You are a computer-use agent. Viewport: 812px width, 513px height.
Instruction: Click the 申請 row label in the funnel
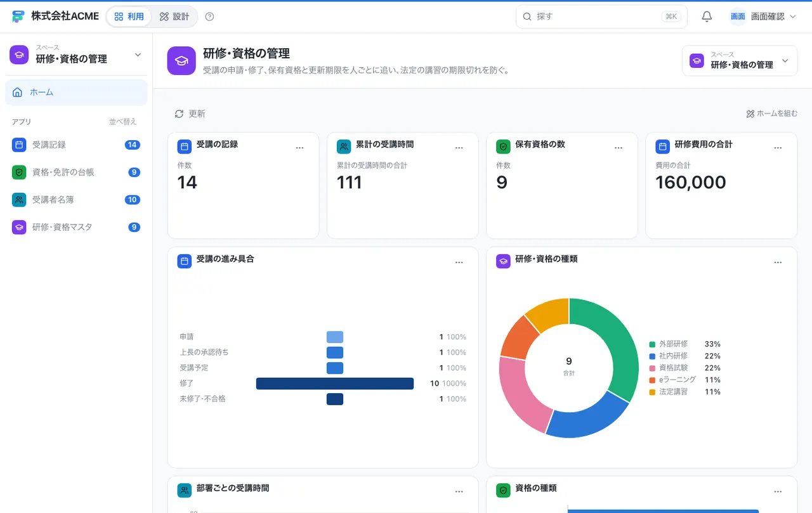tap(187, 337)
